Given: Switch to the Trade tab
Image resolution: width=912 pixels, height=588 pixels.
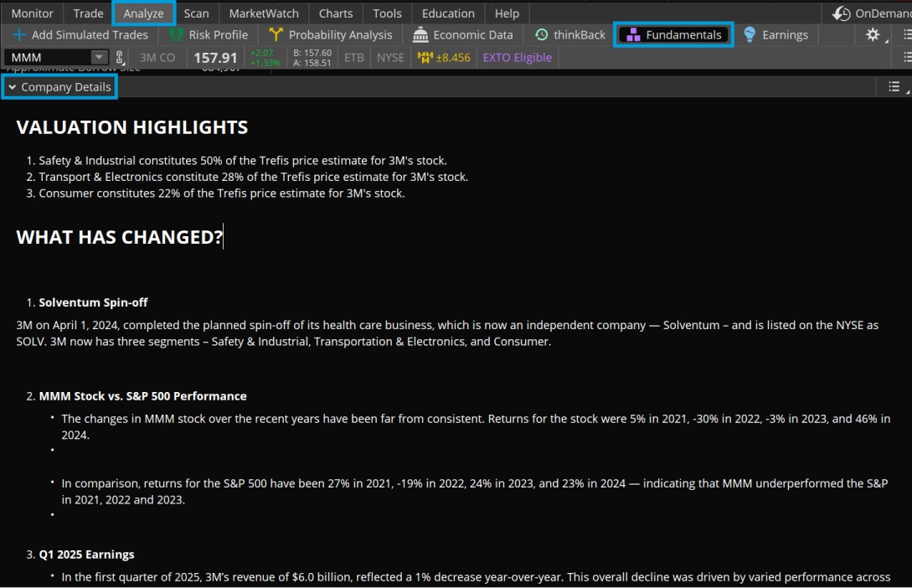Looking at the screenshot, I should click(88, 13).
